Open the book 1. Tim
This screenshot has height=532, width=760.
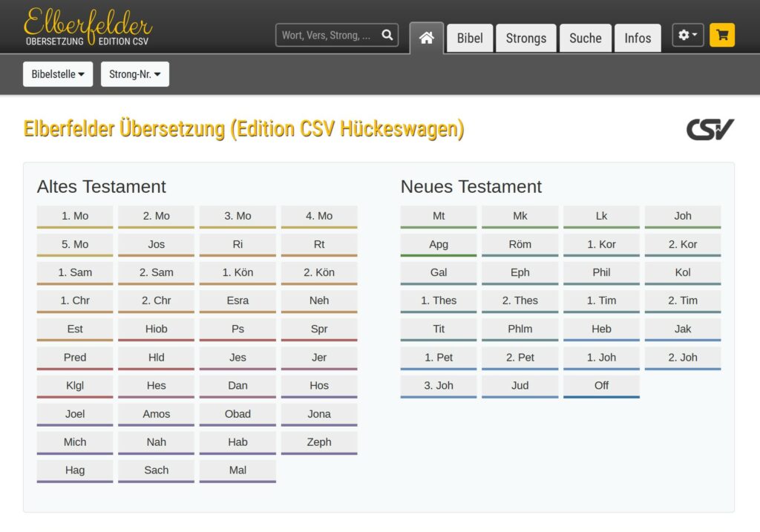tap(601, 301)
